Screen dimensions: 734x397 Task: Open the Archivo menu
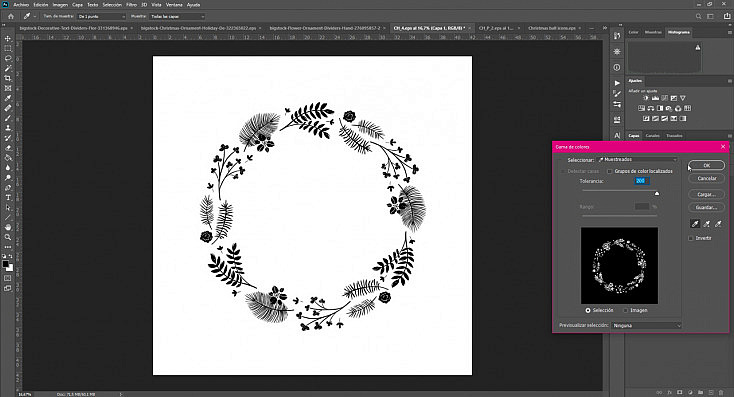(21, 5)
